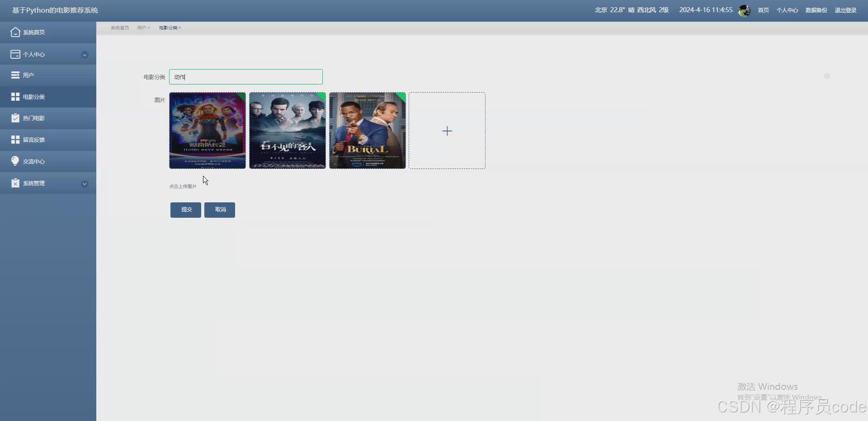The width and height of the screenshot is (868, 421).
Task: Open 首页 in top navigation
Action: 763,10
